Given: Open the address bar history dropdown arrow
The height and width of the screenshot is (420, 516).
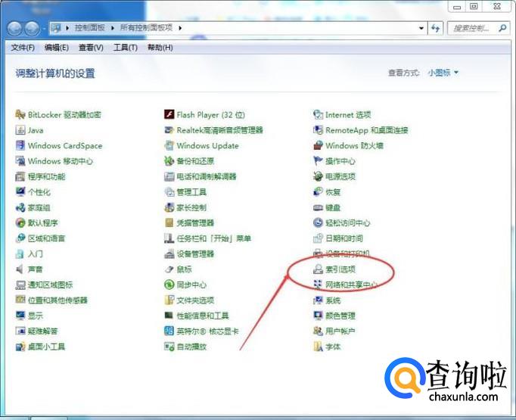Looking at the screenshot, I should 421,28.
